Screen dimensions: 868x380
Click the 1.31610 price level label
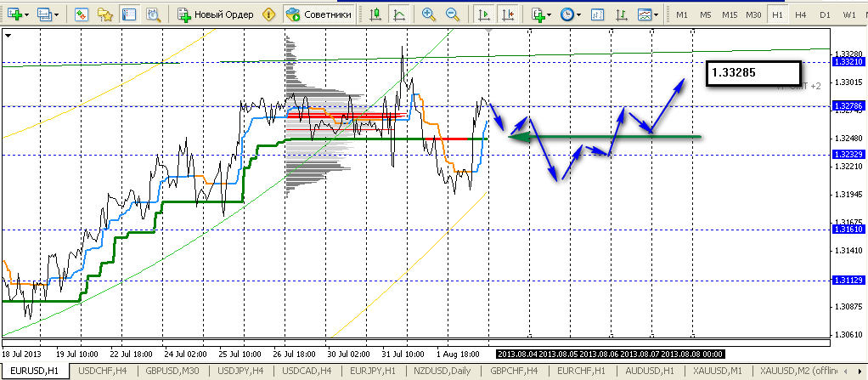(848, 230)
